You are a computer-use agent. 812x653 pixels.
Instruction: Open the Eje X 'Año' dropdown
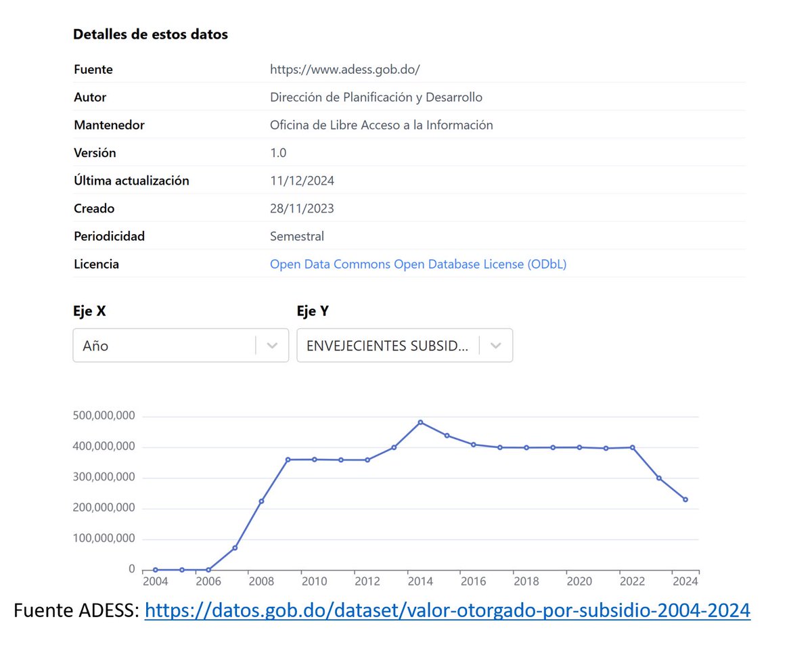(181, 345)
